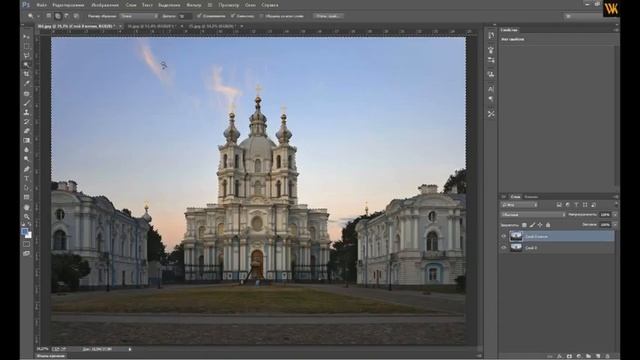Add a layer mask

[x=569, y=356]
